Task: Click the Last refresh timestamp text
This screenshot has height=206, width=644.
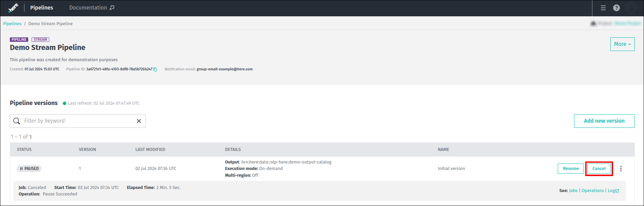Action: [104, 103]
